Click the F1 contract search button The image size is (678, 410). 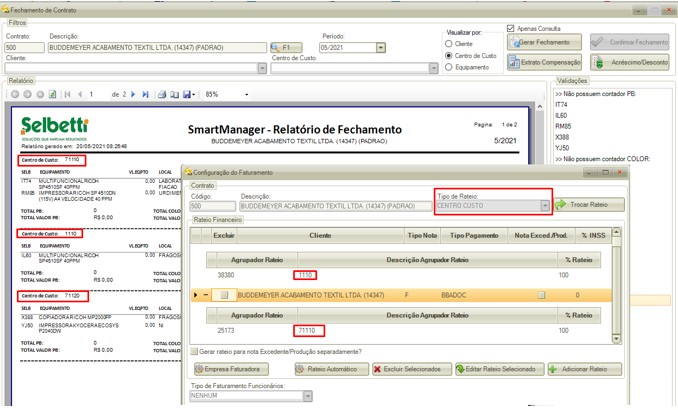pos(286,47)
